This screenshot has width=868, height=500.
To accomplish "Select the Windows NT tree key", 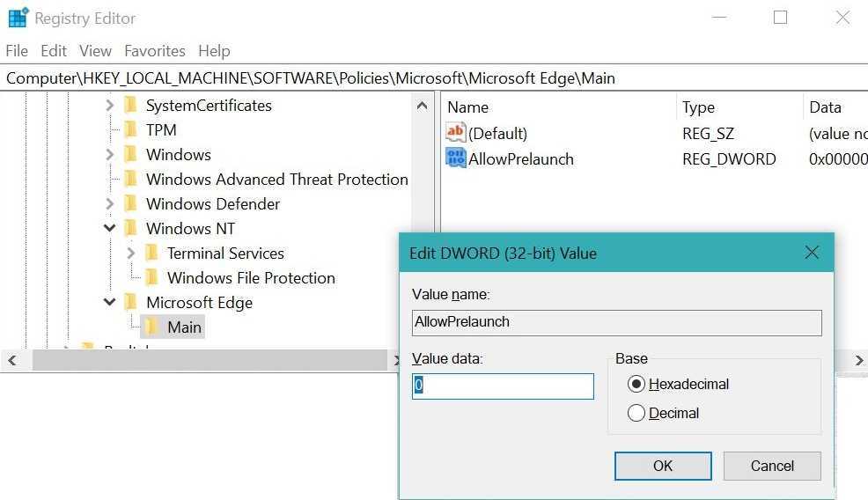I will coord(190,229).
